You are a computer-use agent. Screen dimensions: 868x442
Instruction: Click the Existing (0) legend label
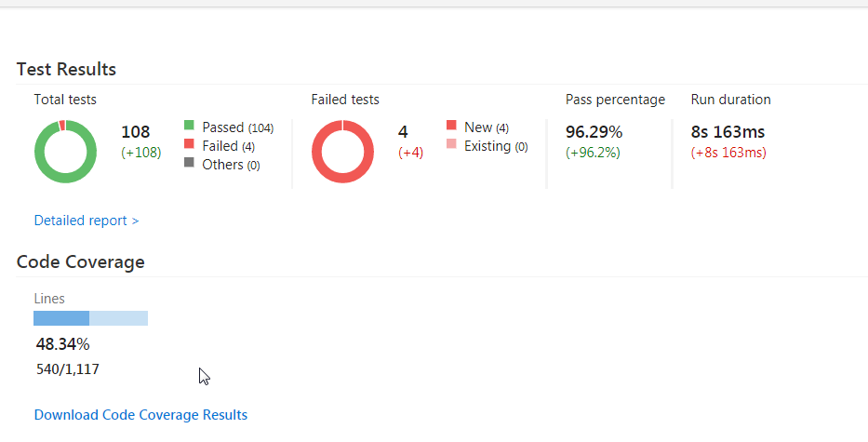(x=496, y=146)
